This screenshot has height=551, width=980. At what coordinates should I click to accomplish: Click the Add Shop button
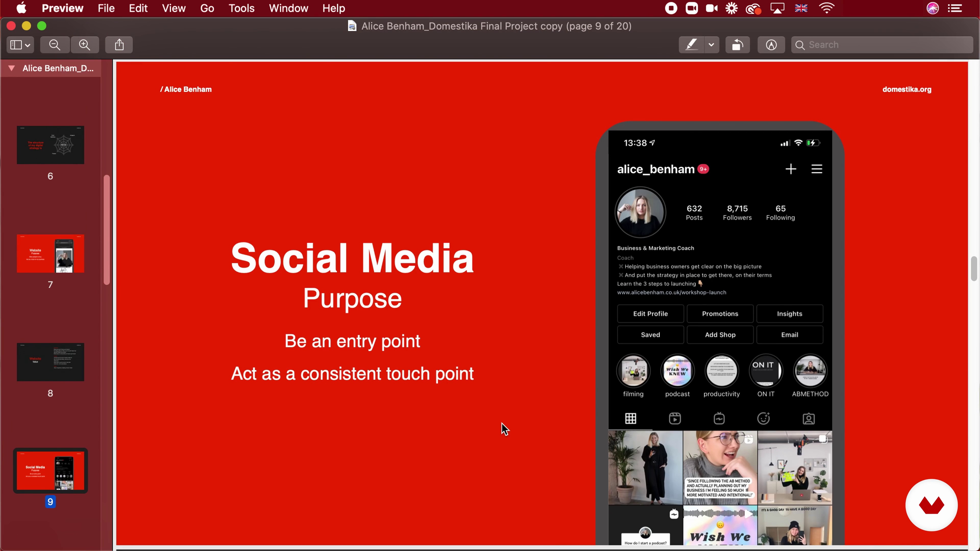coord(720,335)
